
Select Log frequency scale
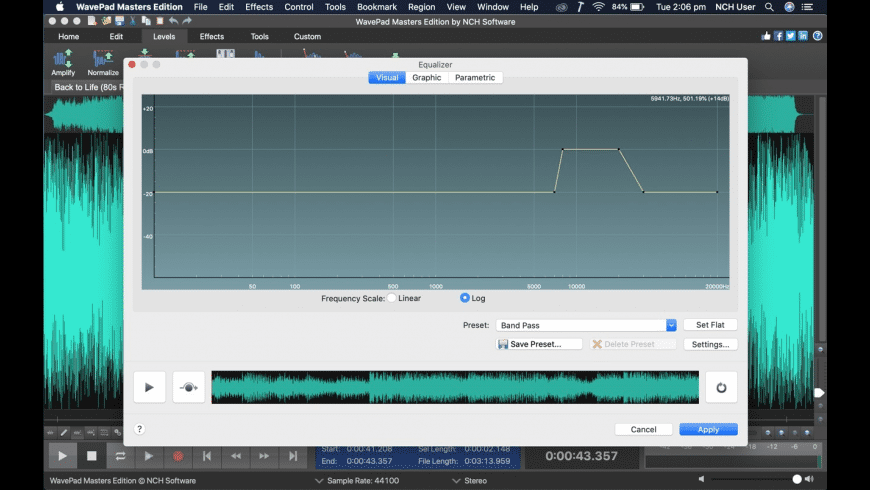465,298
